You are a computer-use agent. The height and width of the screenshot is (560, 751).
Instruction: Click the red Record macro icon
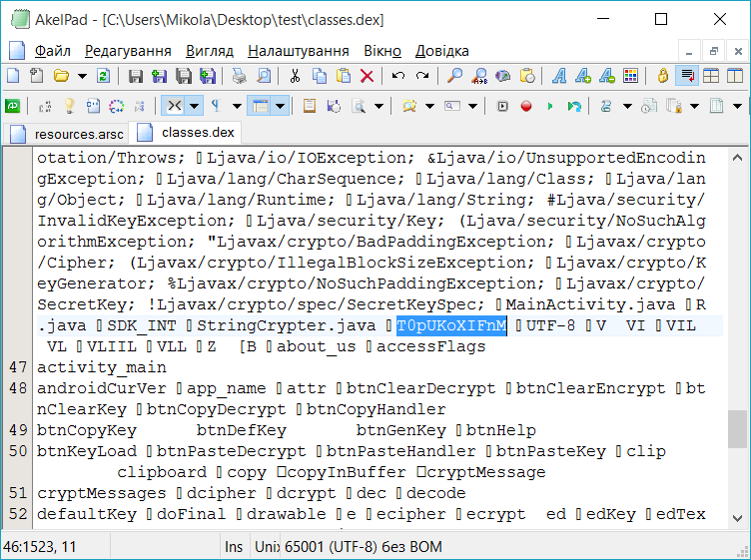coord(526,106)
